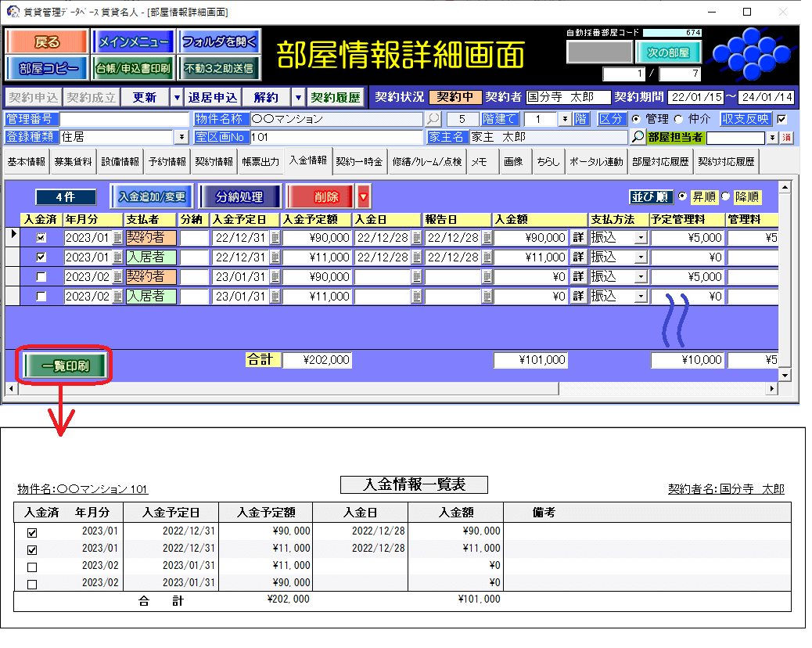Select the 降順 sort radio button
This screenshot has width=812, height=648.
coord(724,196)
